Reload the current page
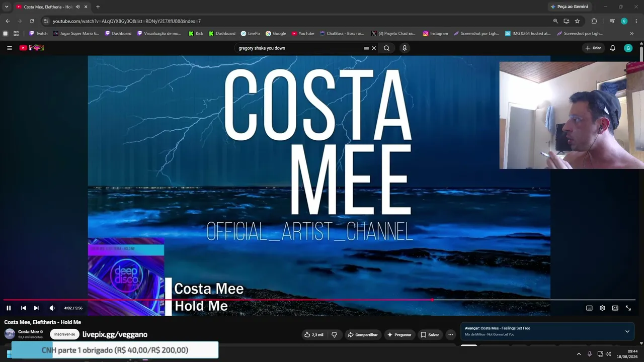Viewport: 644px width, 362px height. coord(32,21)
